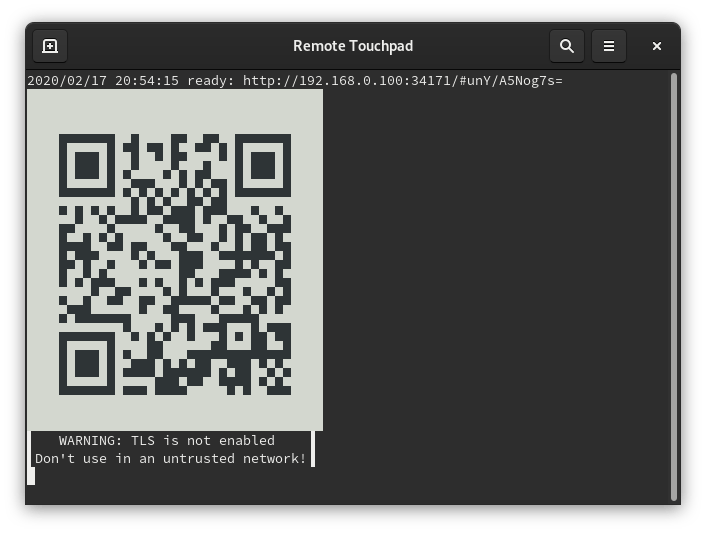
Task: Close the Remote Touchpad window
Action: (657, 46)
